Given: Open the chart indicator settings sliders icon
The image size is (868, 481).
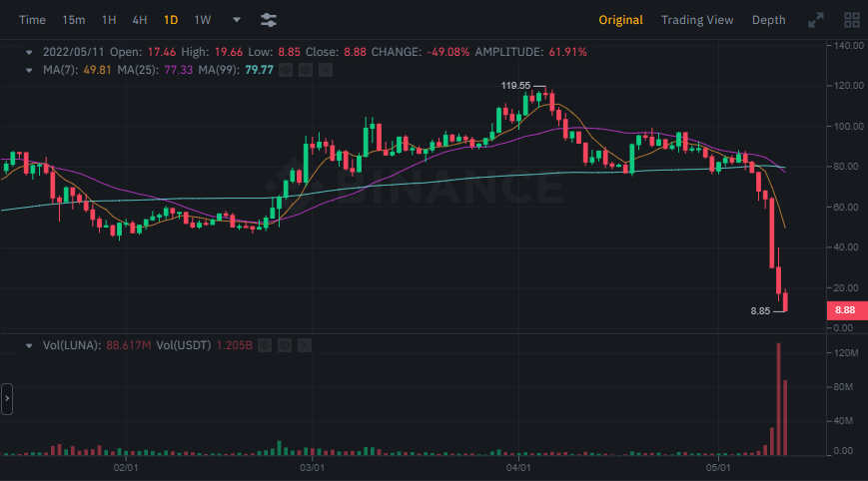Looking at the screenshot, I should tap(268, 20).
